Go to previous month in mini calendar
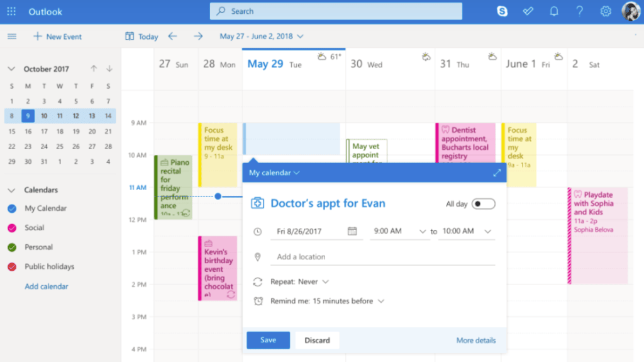Screen dimensions: 644x362 [x=94, y=68]
